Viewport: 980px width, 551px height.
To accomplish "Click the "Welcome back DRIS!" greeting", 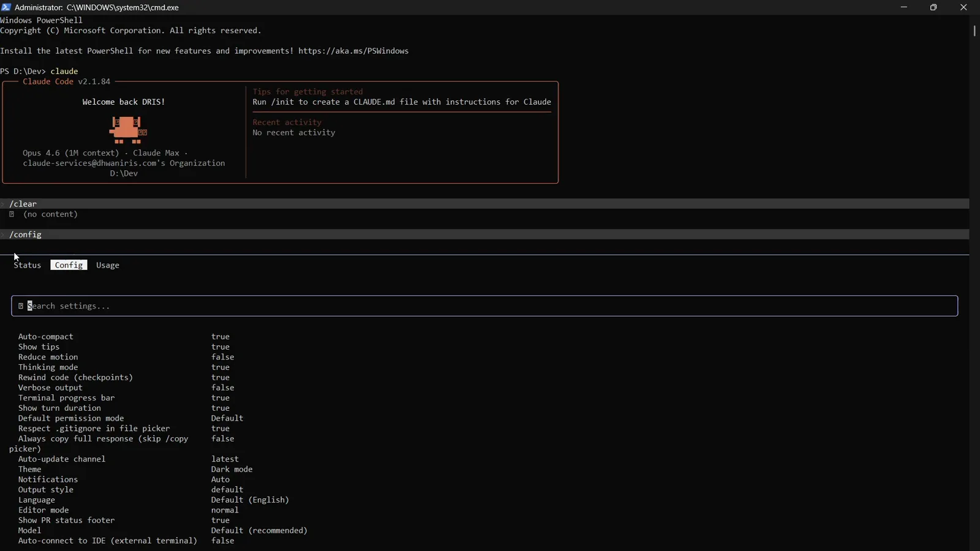I will tap(124, 102).
